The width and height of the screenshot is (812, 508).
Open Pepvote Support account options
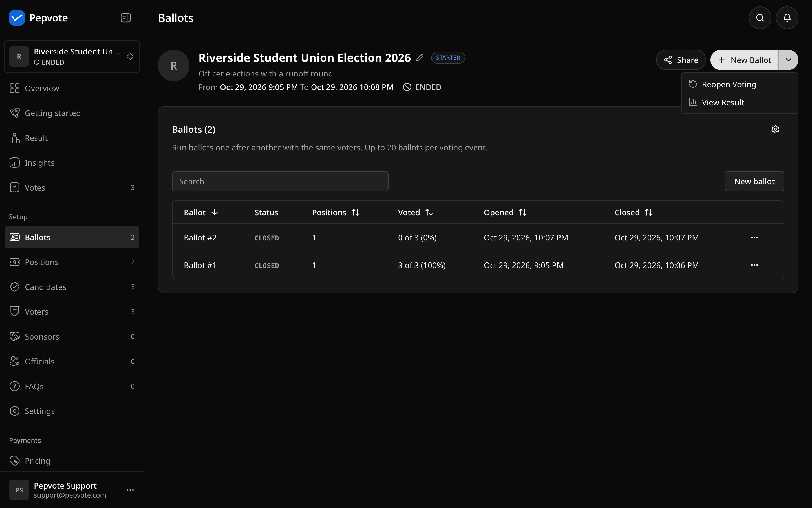coord(130,490)
